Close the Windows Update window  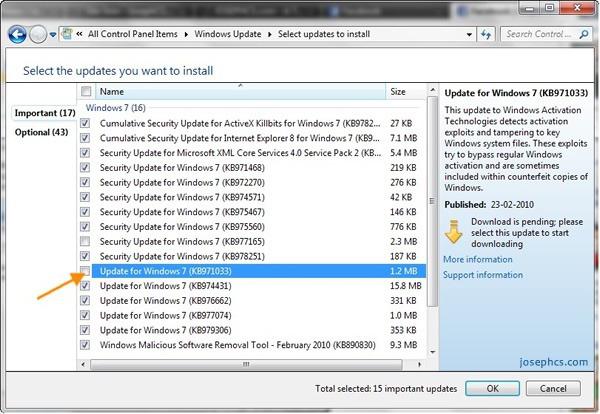click(577, 8)
